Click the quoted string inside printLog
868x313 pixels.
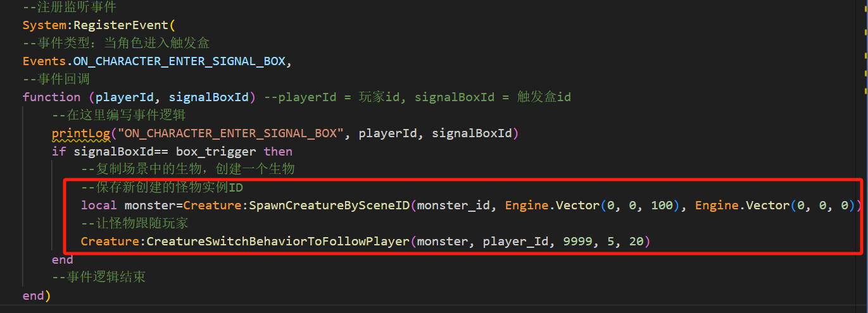click(x=230, y=133)
